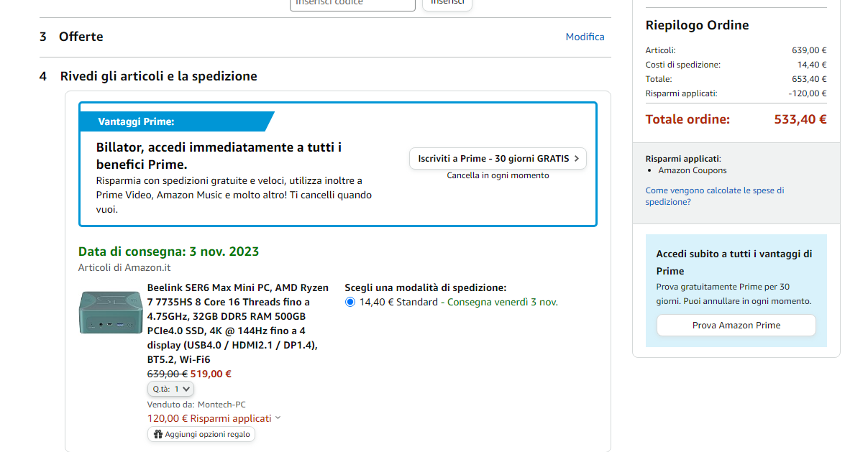This screenshot has width=868, height=452.
Task: Open the Beelink SER6 Max Mini PC title
Action: (x=238, y=323)
